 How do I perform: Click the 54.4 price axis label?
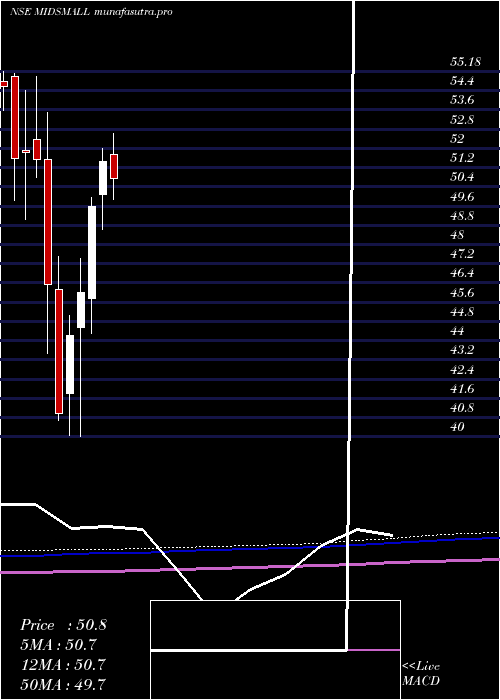click(x=462, y=81)
